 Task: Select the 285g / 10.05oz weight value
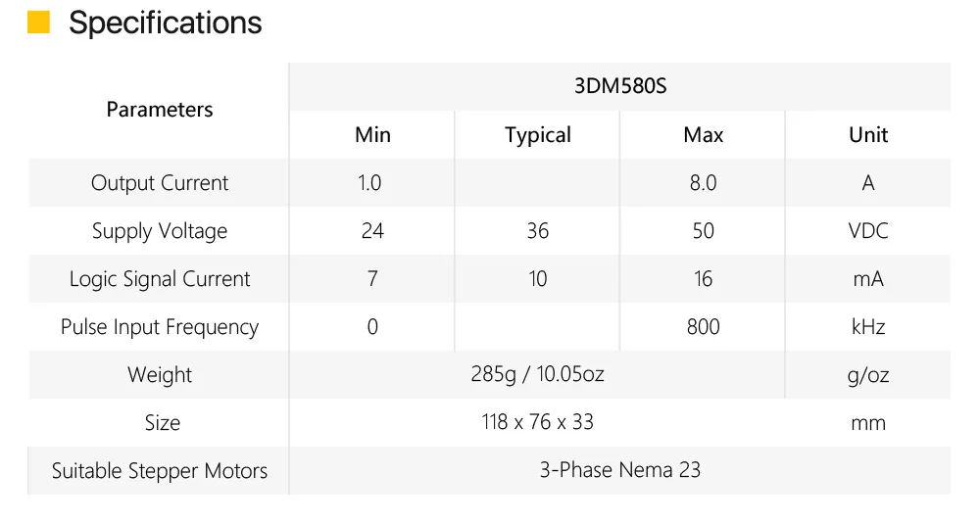tap(537, 374)
